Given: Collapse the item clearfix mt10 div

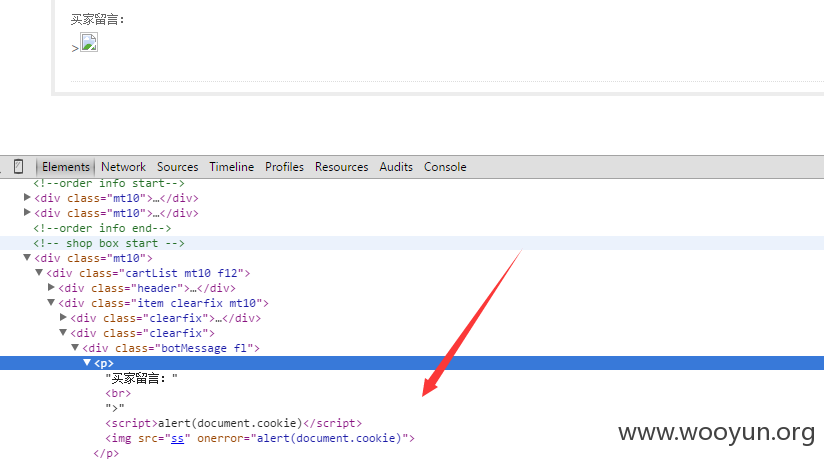Looking at the screenshot, I should click(x=51, y=302).
